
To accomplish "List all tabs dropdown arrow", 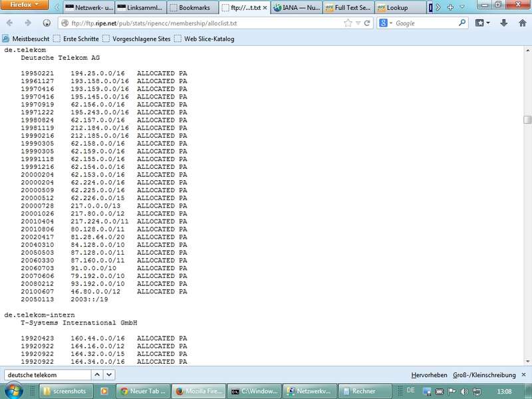I will coord(462,7).
